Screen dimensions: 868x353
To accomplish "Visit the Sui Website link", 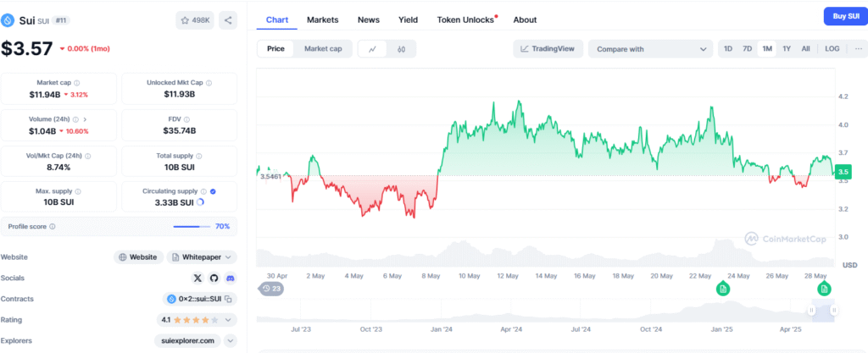I will (x=139, y=257).
